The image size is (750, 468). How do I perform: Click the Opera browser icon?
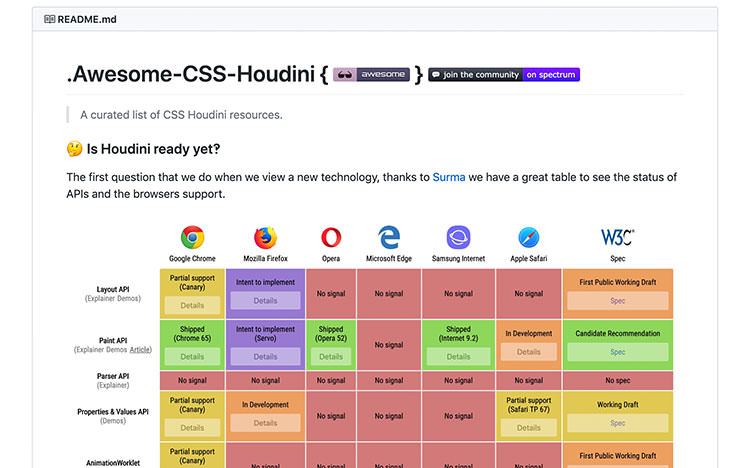click(331, 238)
